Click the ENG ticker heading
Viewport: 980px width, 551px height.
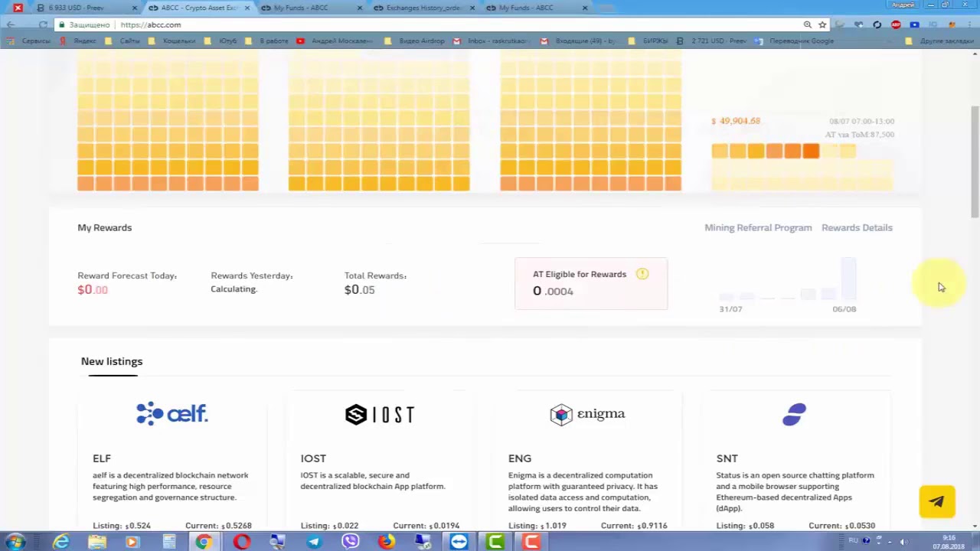[520, 458]
